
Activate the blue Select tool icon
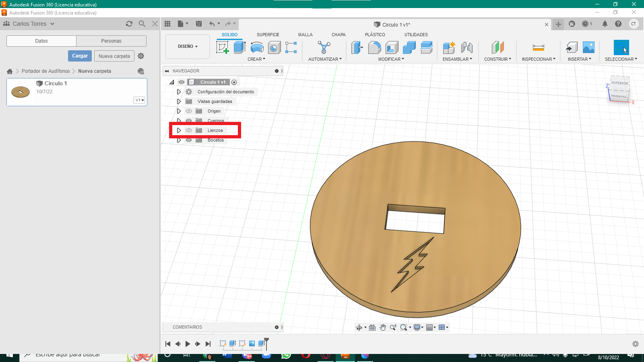click(621, 47)
